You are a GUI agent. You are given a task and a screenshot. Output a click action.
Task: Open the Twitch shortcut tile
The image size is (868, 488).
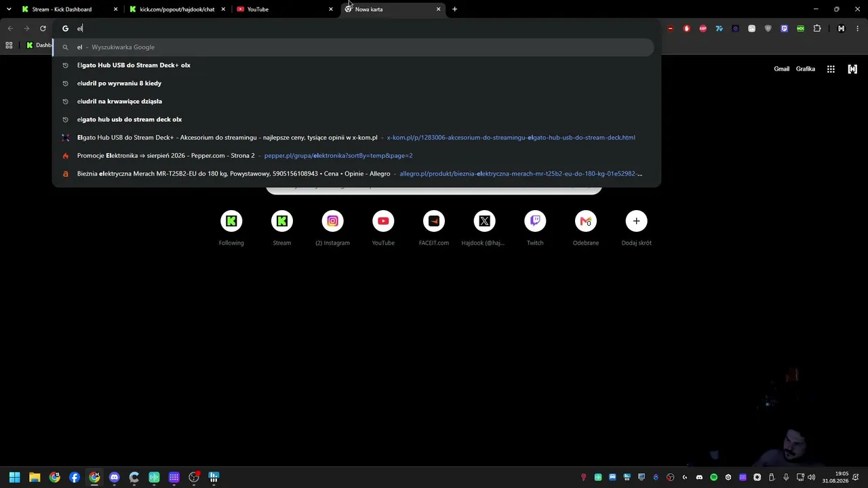[535, 228]
